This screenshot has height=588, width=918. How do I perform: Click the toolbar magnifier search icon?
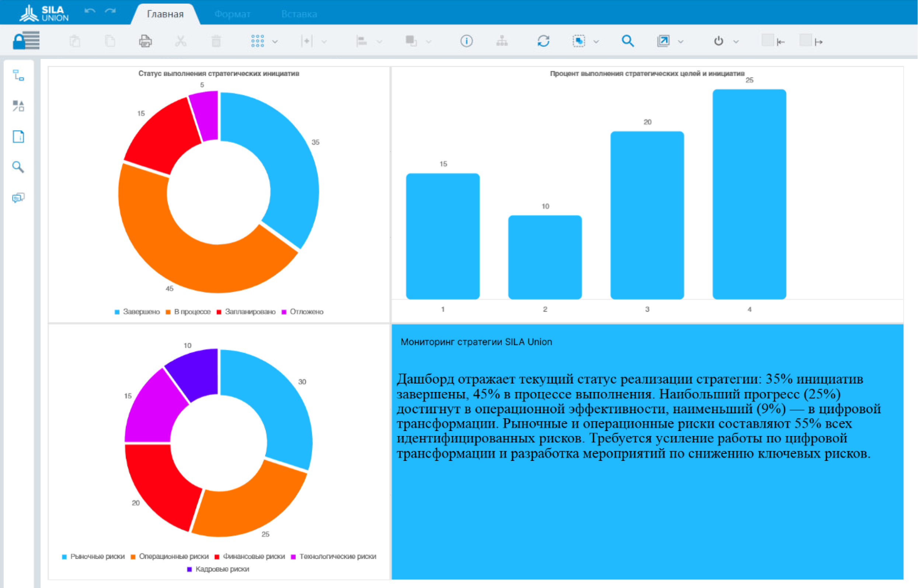[x=627, y=41]
